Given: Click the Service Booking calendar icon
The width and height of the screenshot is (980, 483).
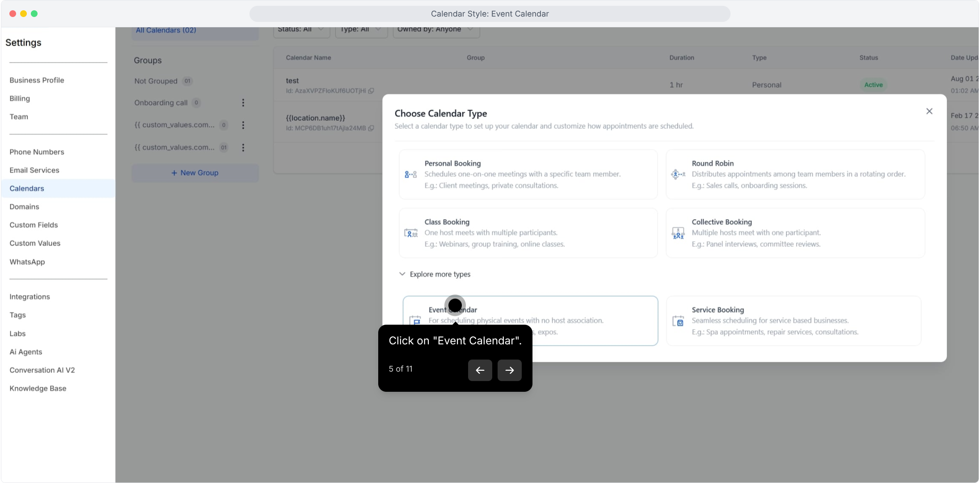Looking at the screenshot, I should tap(678, 321).
